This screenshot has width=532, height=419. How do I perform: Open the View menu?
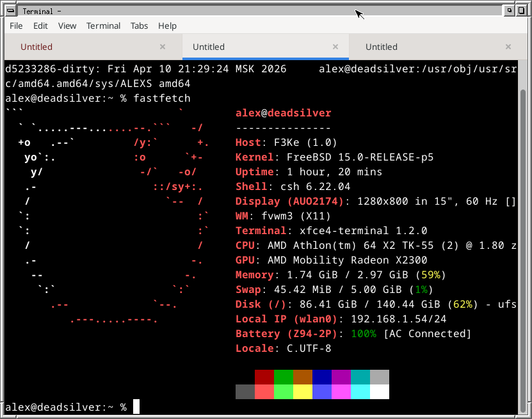[x=67, y=26]
